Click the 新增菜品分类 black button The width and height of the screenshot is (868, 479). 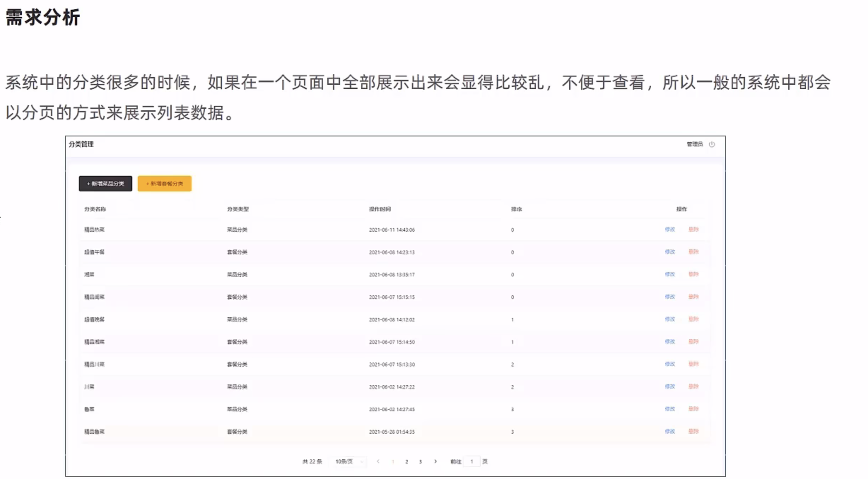[105, 184]
